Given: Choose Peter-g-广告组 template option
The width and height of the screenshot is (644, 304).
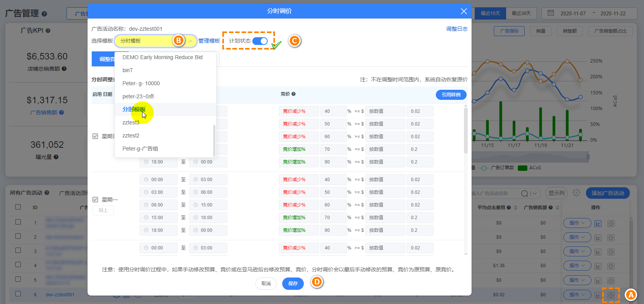Looking at the screenshot, I should click(x=166, y=149).
